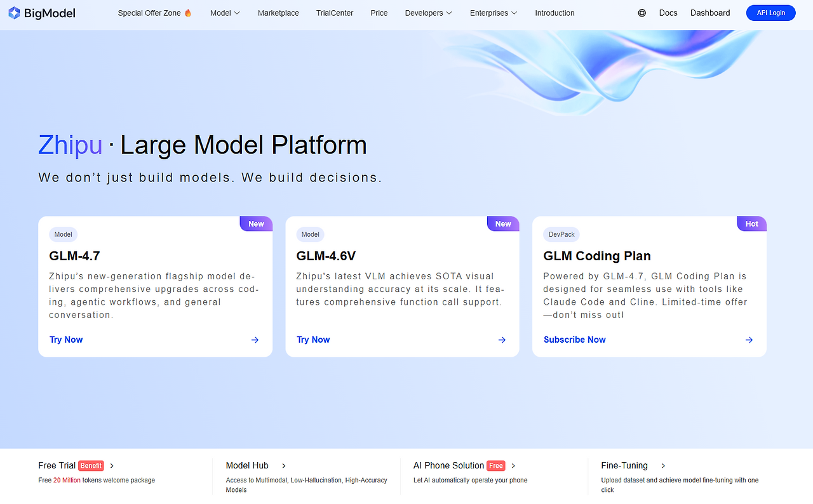813x504 pixels.
Task: Click the chevron next to Fine-Tuning
Action: pyautogui.click(x=663, y=466)
